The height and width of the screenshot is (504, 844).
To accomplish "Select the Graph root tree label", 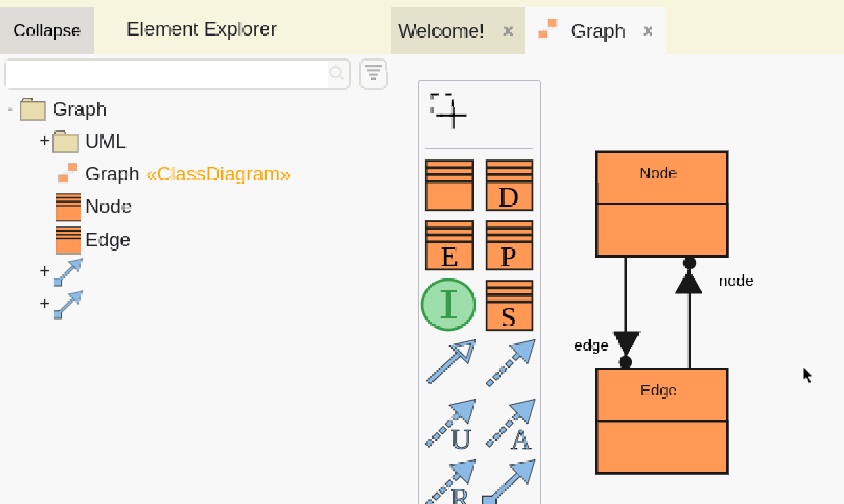I will click(x=79, y=109).
